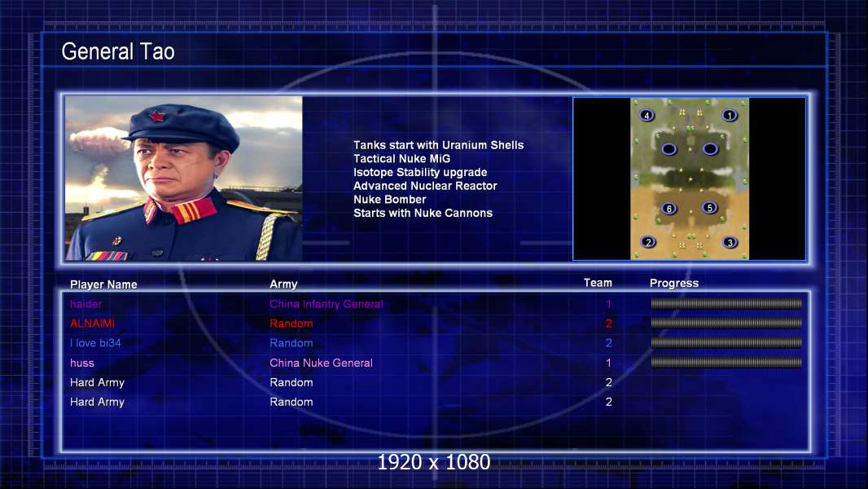Click haider's loading progress bar
This screenshot has height=489, width=868.
[726, 303]
